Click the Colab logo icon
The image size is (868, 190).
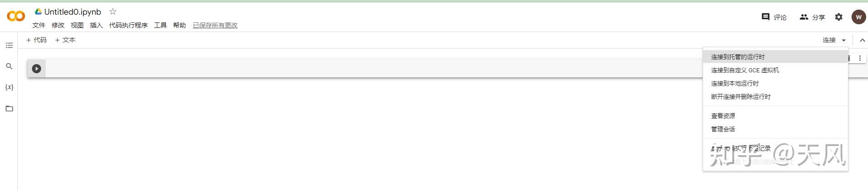point(16,16)
